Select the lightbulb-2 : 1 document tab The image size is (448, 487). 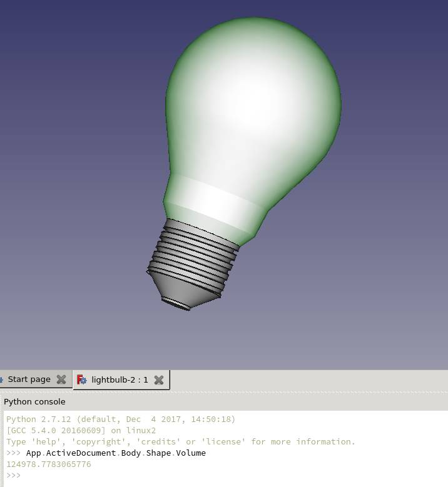[x=120, y=379]
